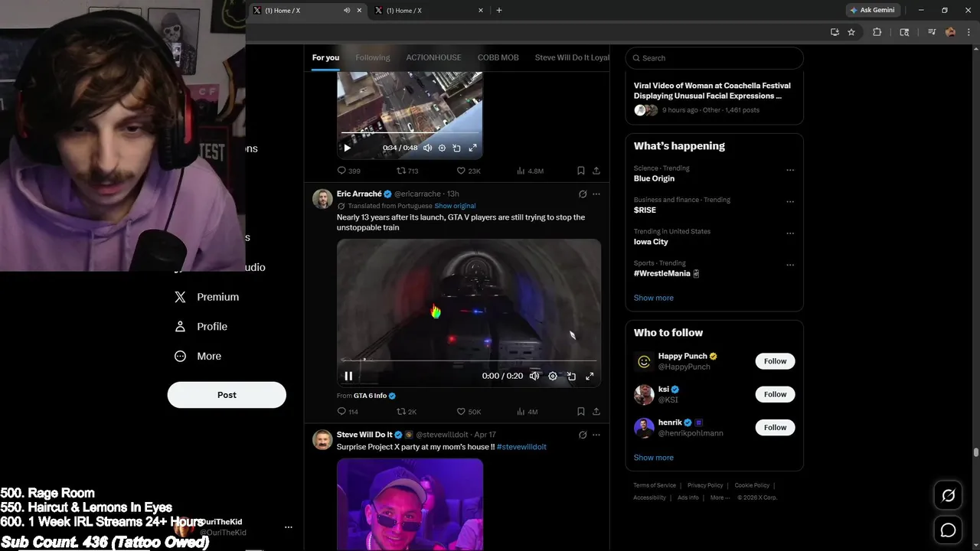The width and height of the screenshot is (980, 551).
Task: Click Show original translation link
Action: tap(455, 206)
